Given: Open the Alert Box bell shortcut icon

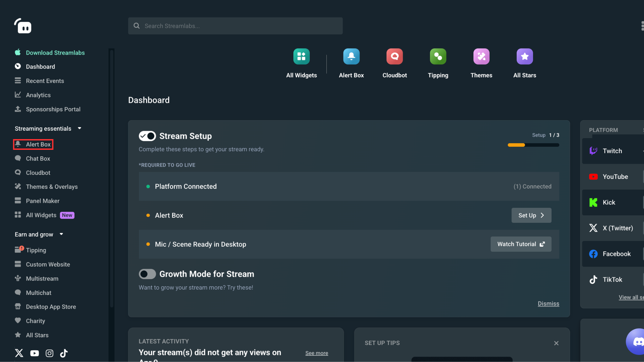Looking at the screenshot, I should 351,56.
